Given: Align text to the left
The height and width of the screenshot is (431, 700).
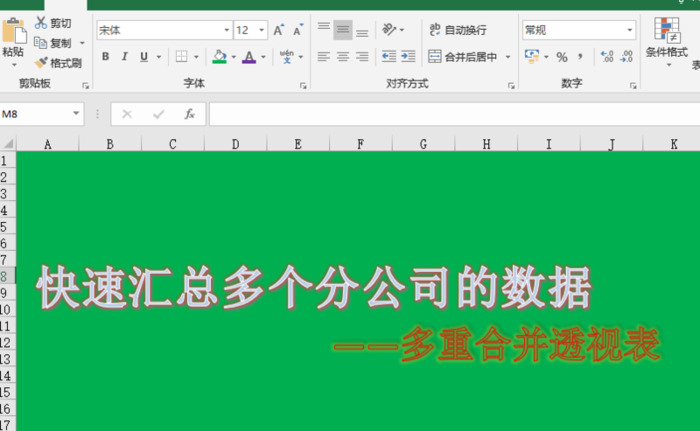Looking at the screenshot, I should (x=324, y=57).
